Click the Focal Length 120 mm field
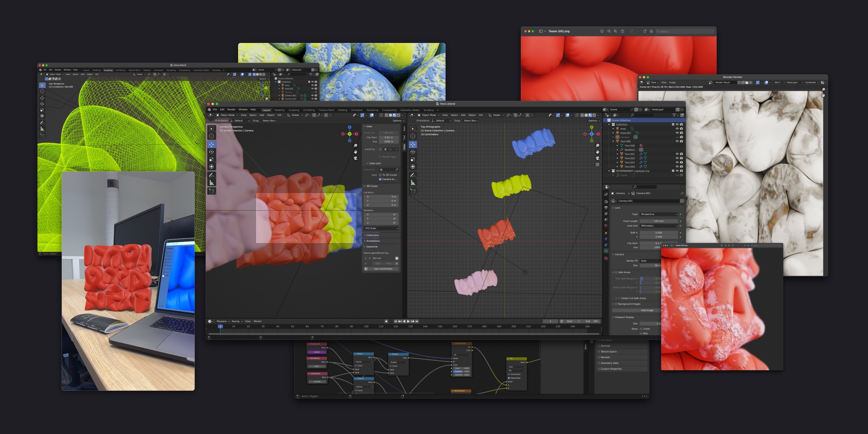This screenshot has width=868, height=434. click(659, 221)
